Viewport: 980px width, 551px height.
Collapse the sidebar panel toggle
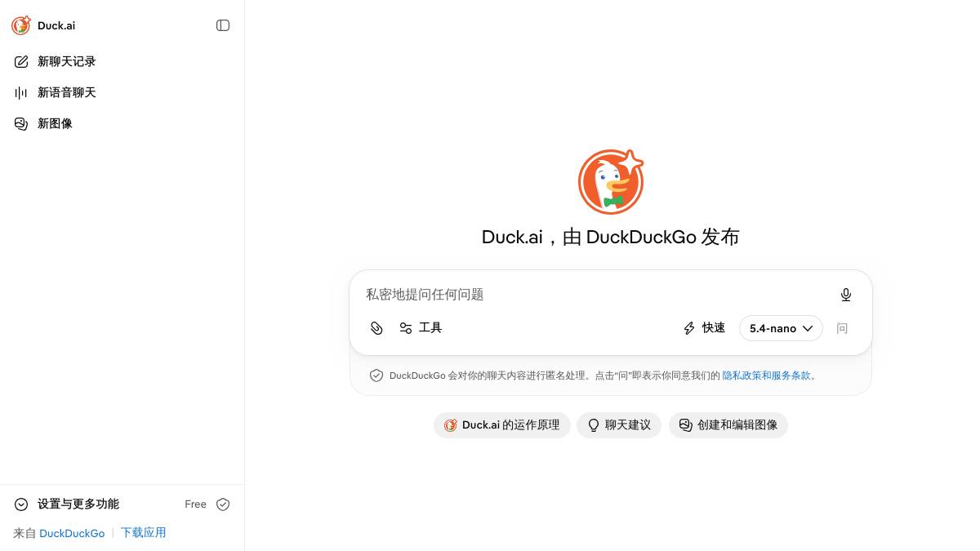coord(223,25)
